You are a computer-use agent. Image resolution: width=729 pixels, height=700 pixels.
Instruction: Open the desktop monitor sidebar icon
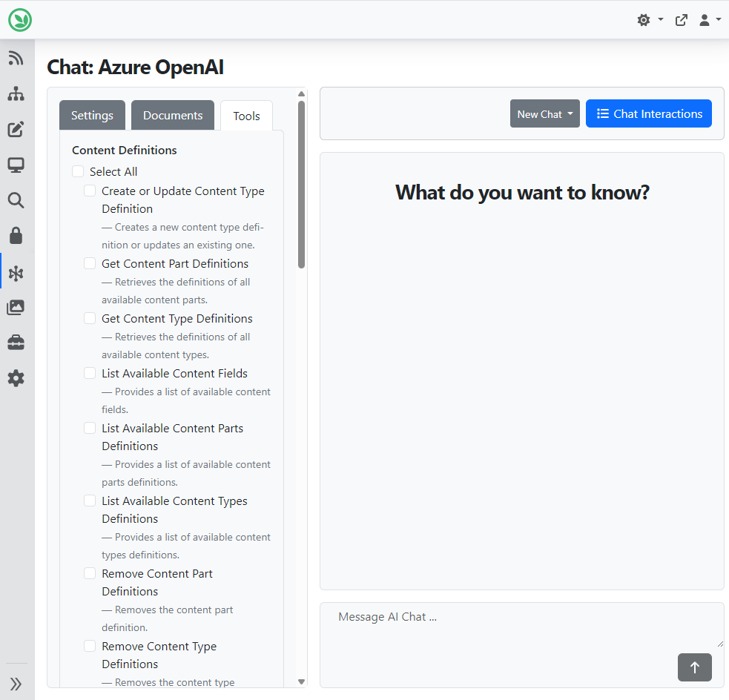point(16,165)
